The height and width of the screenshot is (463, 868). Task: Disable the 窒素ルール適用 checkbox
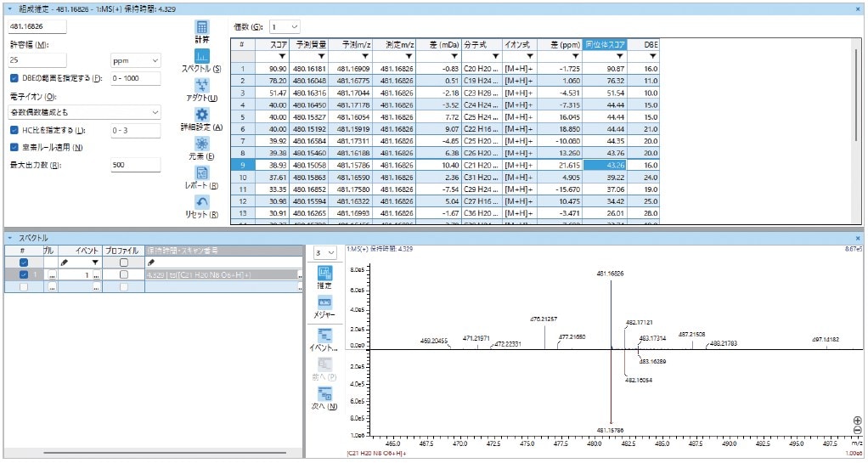coord(14,147)
